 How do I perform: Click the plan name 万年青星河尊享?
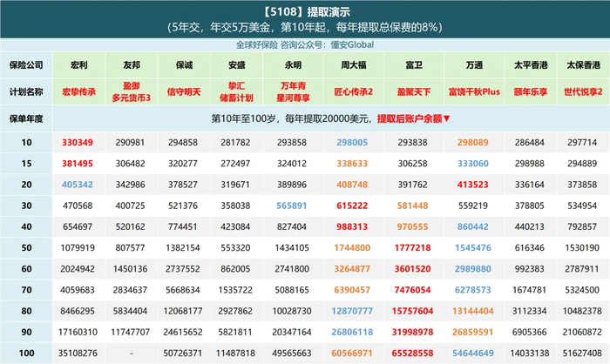294,91
